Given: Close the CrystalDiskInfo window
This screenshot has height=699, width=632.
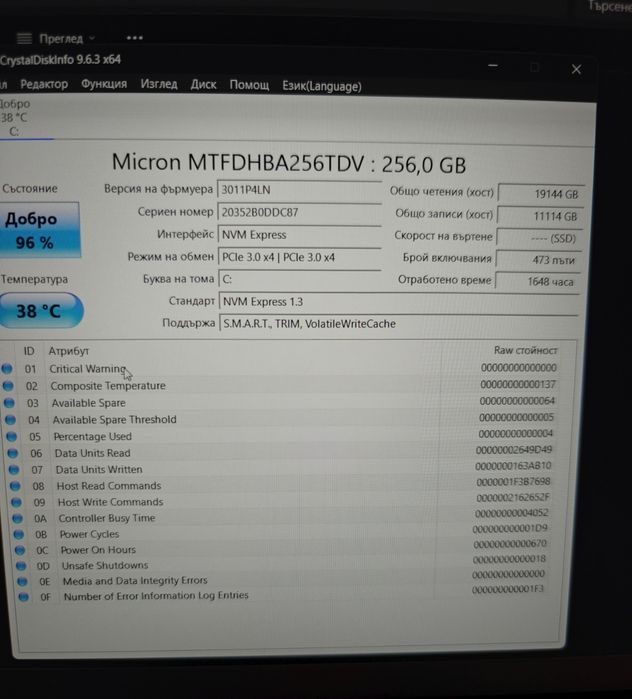Looking at the screenshot, I should pos(576,69).
